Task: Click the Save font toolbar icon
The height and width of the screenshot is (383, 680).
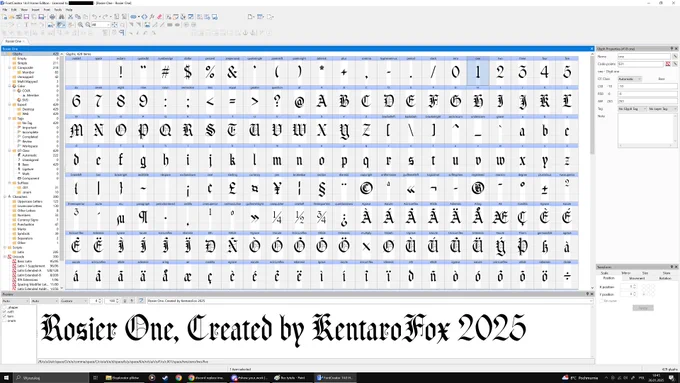Action: [x=26, y=17]
